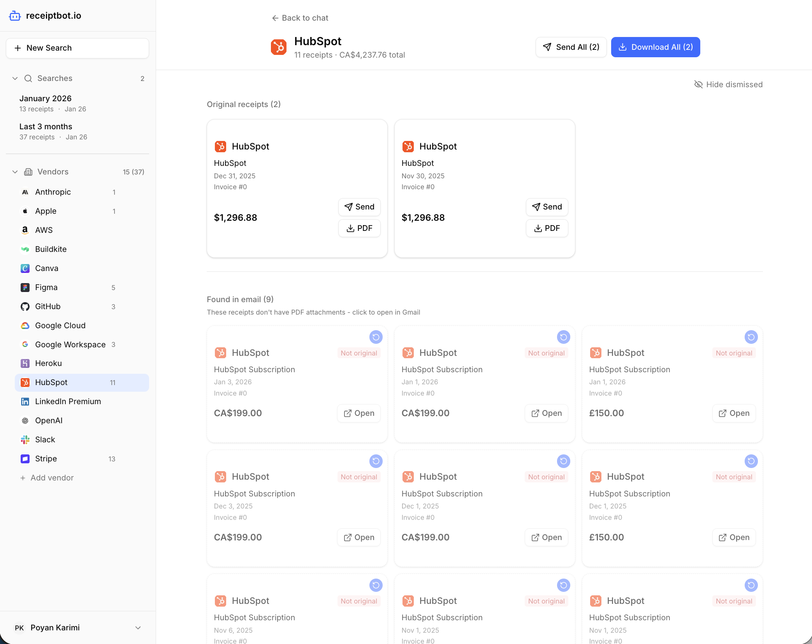Collapse the Searches section
The height and width of the screenshot is (644, 812).
[15, 78]
